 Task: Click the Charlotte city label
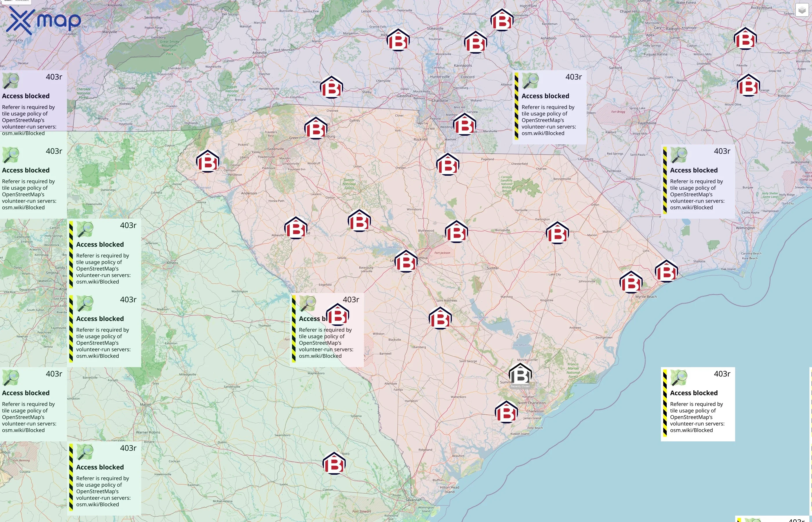pyautogui.click(x=440, y=101)
